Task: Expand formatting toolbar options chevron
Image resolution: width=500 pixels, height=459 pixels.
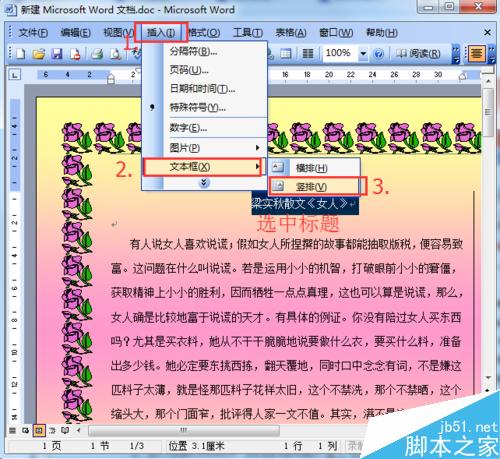Action: [492, 54]
